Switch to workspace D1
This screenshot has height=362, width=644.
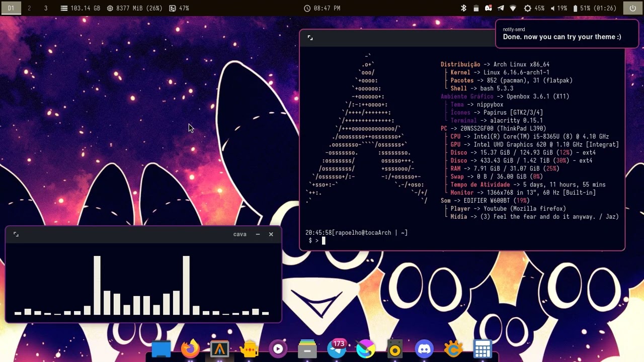[x=11, y=8]
